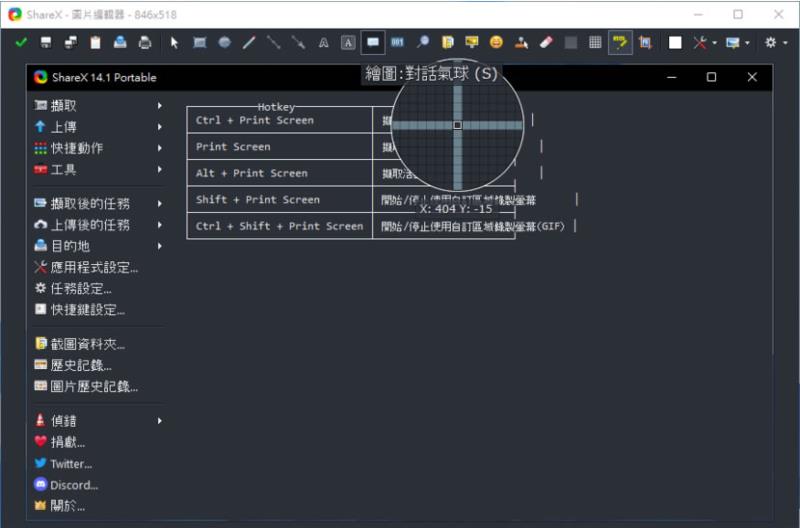Screen dimensions: 800x528
Task: Click the Upload image toolbar icon
Action: click(x=120, y=42)
